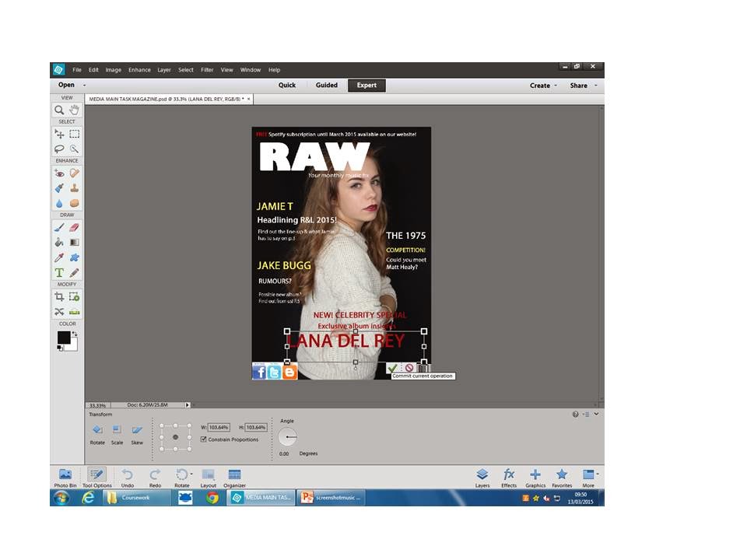Viewport: 747px width, 560px height.
Task: Collapse the Tool Options panel chevron
Action: (596, 415)
